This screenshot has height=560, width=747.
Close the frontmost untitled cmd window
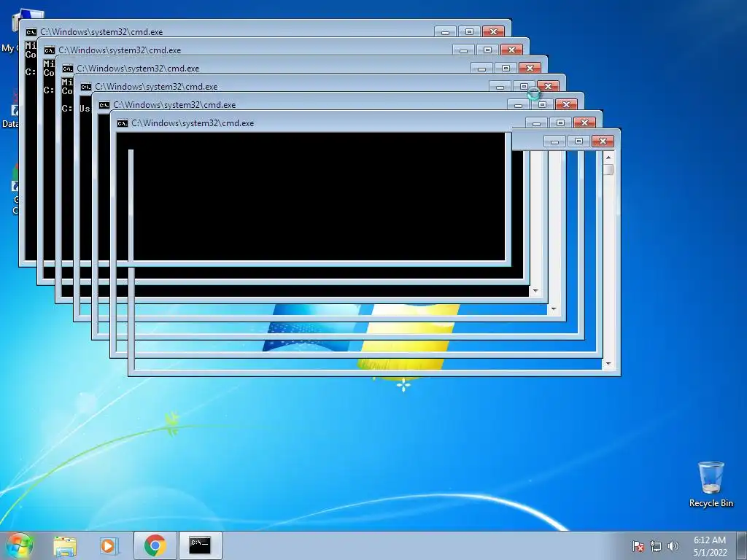(x=603, y=141)
